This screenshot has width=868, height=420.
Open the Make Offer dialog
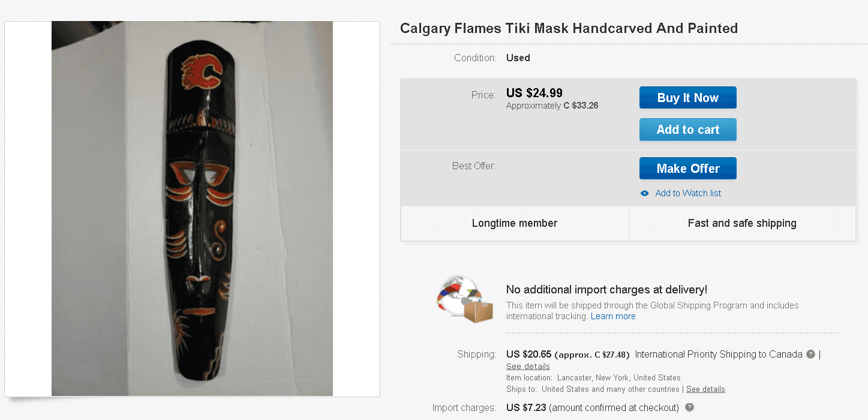687,169
